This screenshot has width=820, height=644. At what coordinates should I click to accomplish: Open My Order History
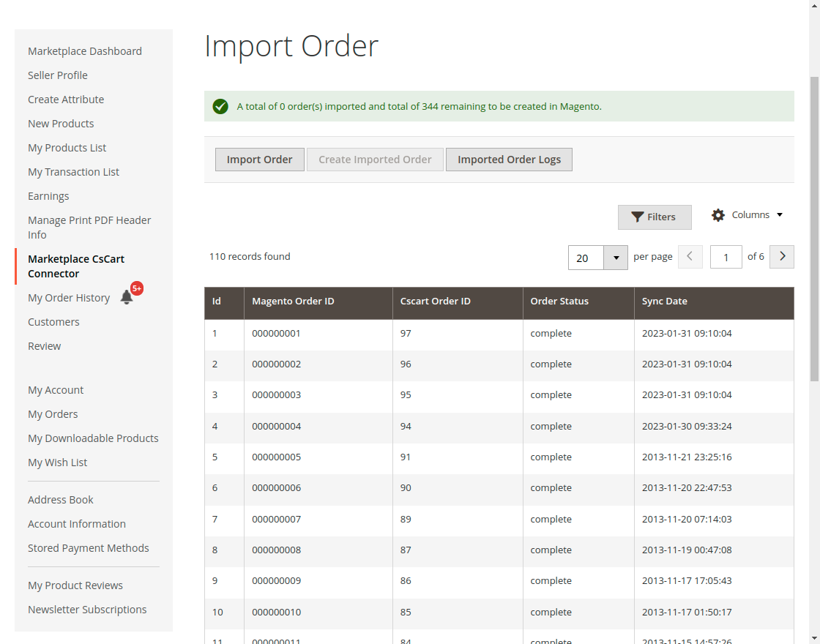[69, 297]
